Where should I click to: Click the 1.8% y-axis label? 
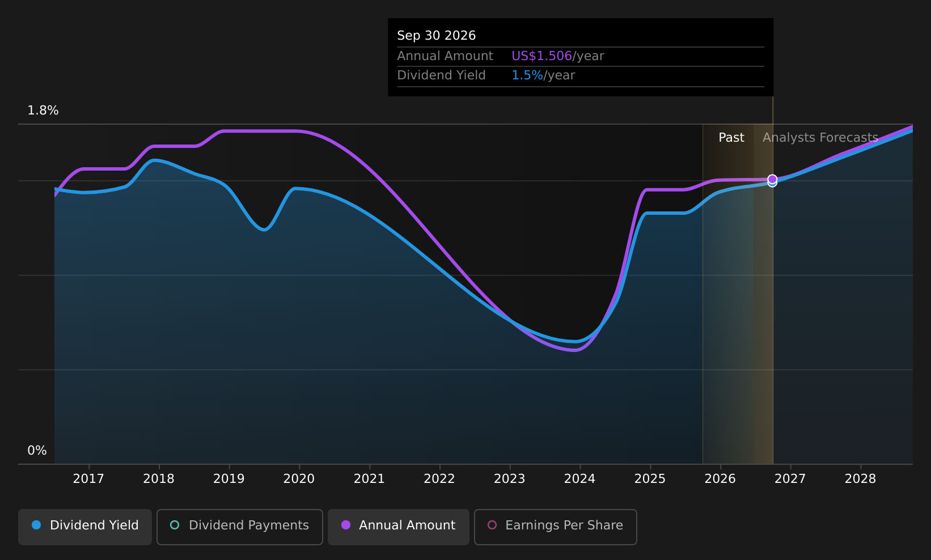click(43, 111)
